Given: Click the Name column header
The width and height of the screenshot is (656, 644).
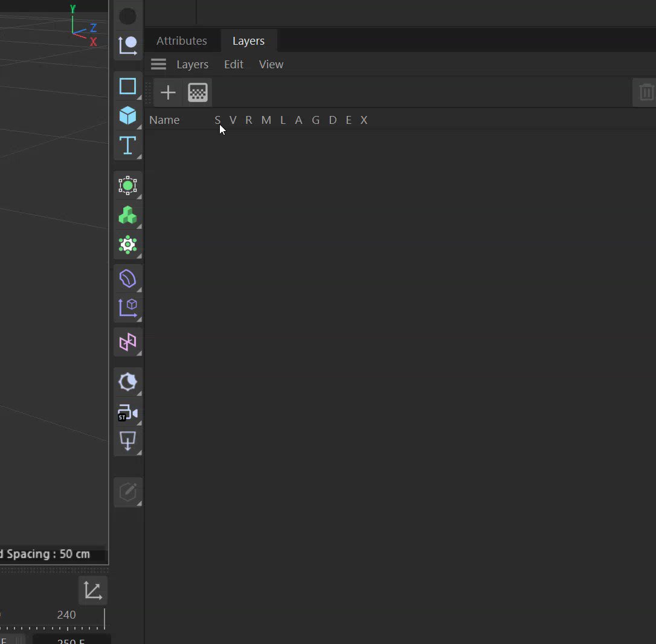Looking at the screenshot, I should pyautogui.click(x=164, y=120).
